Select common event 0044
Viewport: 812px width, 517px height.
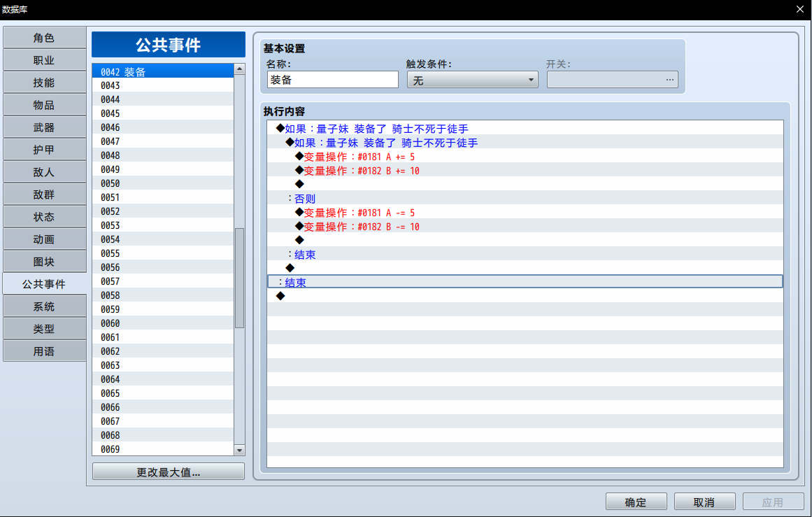(x=162, y=99)
